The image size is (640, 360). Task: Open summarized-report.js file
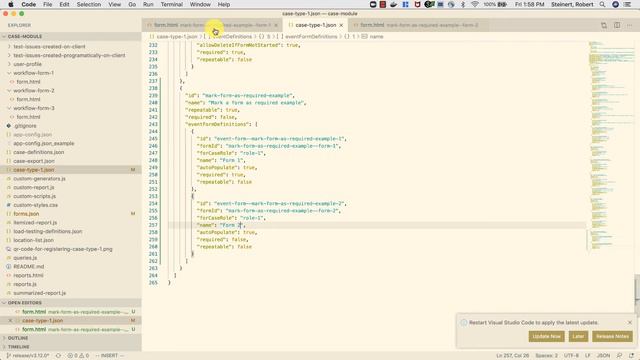(x=71, y=293)
